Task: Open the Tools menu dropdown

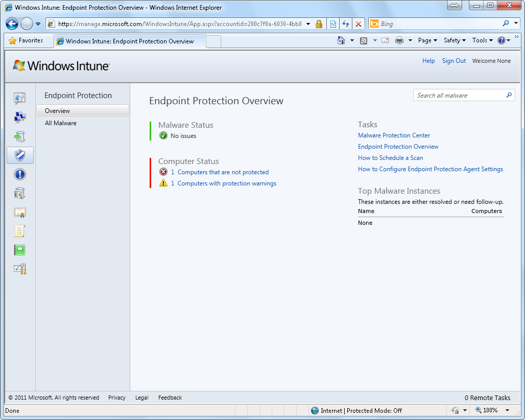Action: [482, 40]
